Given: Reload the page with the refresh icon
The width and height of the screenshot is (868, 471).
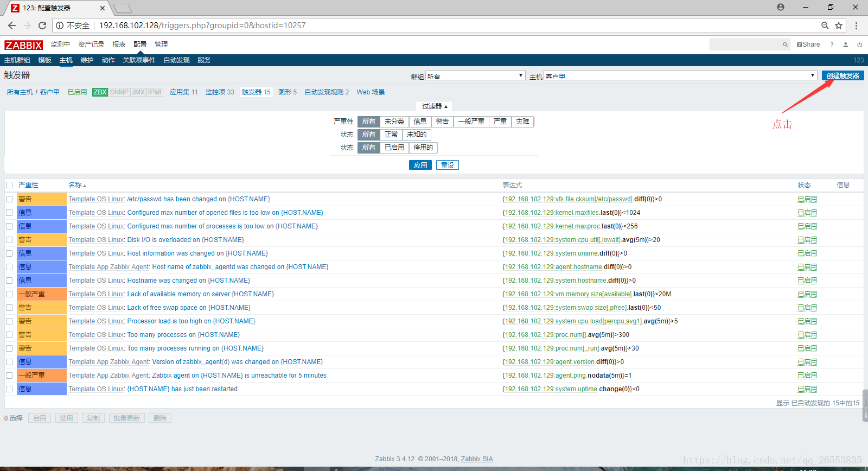Looking at the screenshot, I should (x=42, y=26).
